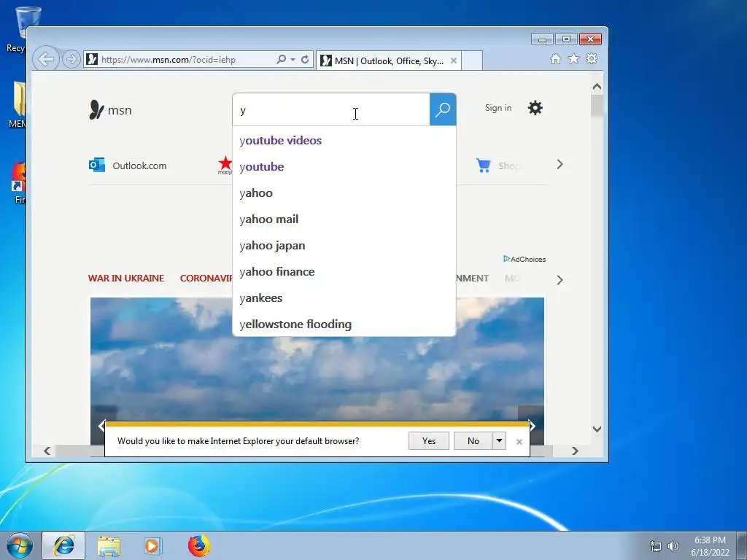Screen dimensions: 747x560
Task: Choose the 'yellowstone flooding' suggestion
Action: (344, 324)
